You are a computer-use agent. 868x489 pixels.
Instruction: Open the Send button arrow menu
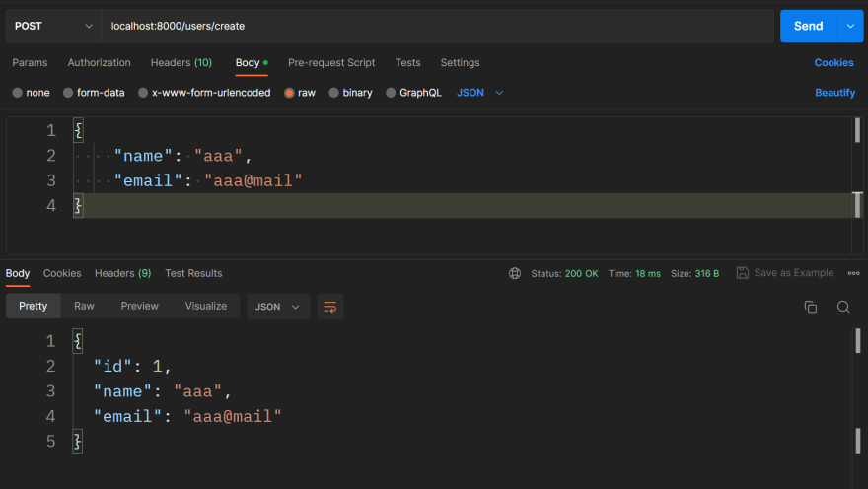850,26
